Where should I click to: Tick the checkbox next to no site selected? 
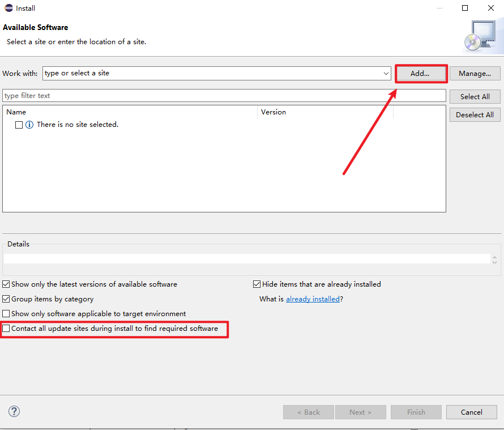point(19,125)
